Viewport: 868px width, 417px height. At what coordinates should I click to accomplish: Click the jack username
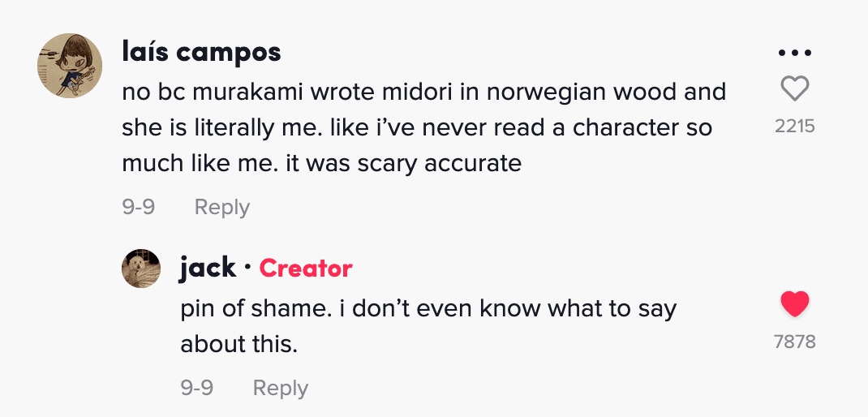208,268
